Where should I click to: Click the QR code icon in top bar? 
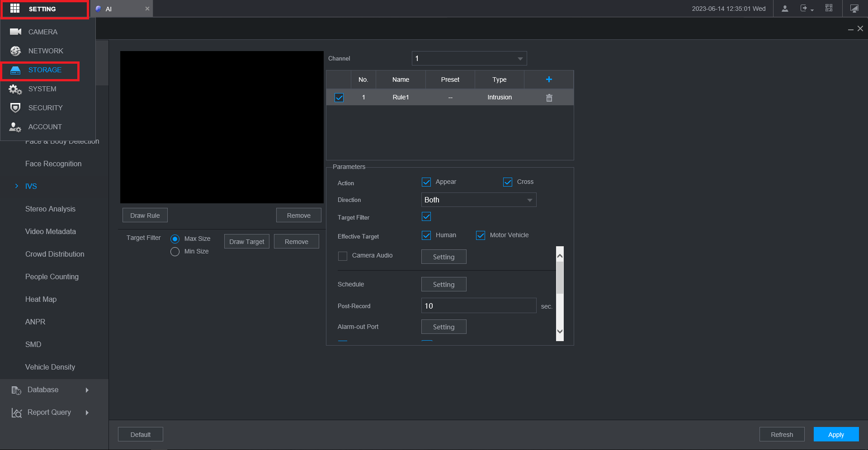tap(829, 8)
